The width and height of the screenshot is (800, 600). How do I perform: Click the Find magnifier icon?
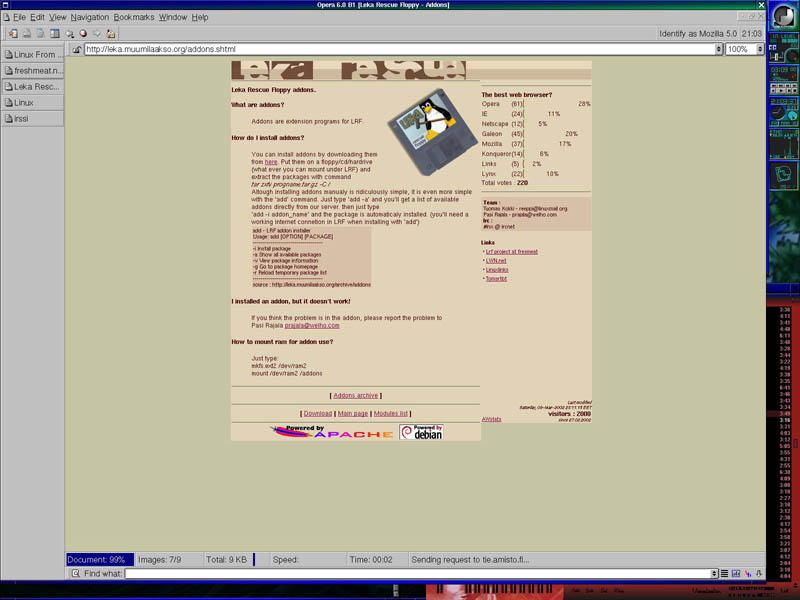click(76, 573)
